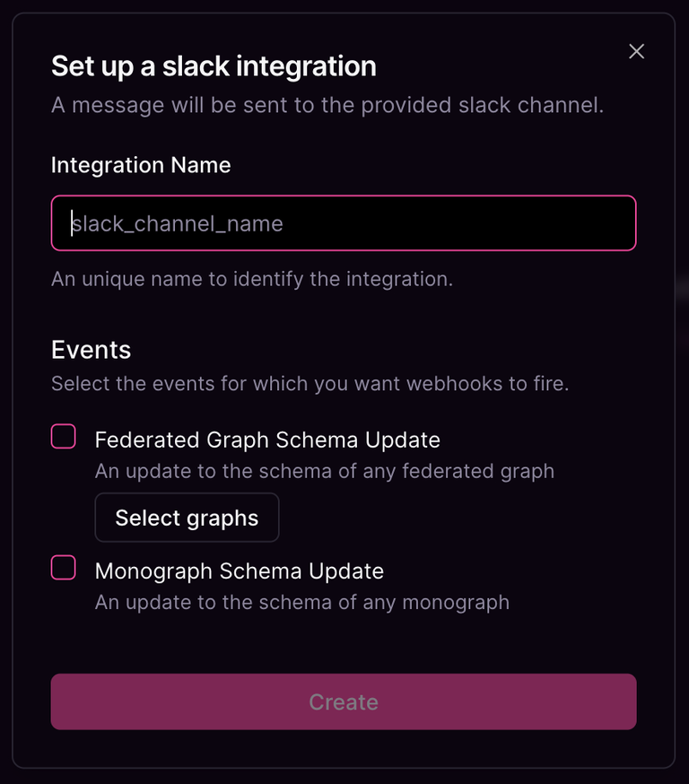Screen dimensions: 689x784
Task: Activate the pink Create action button
Action: pos(344,701)
